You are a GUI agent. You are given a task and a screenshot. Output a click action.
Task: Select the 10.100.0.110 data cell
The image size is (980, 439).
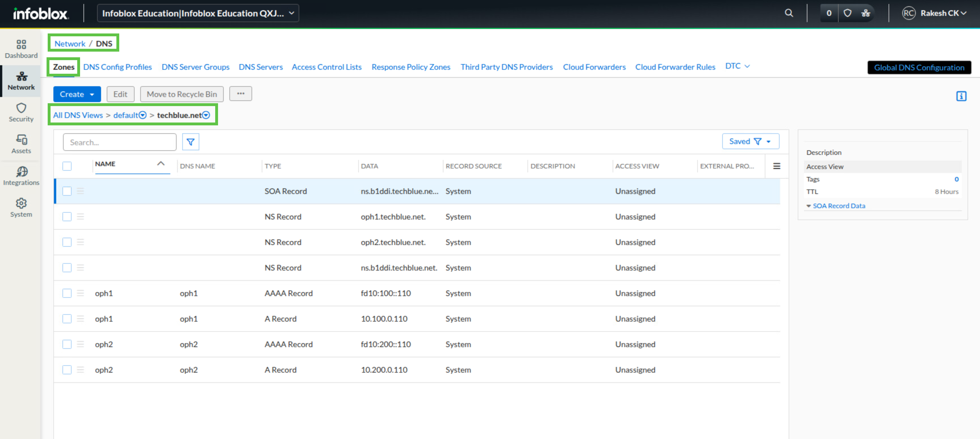pyautogui.click(x=384, y=318)
